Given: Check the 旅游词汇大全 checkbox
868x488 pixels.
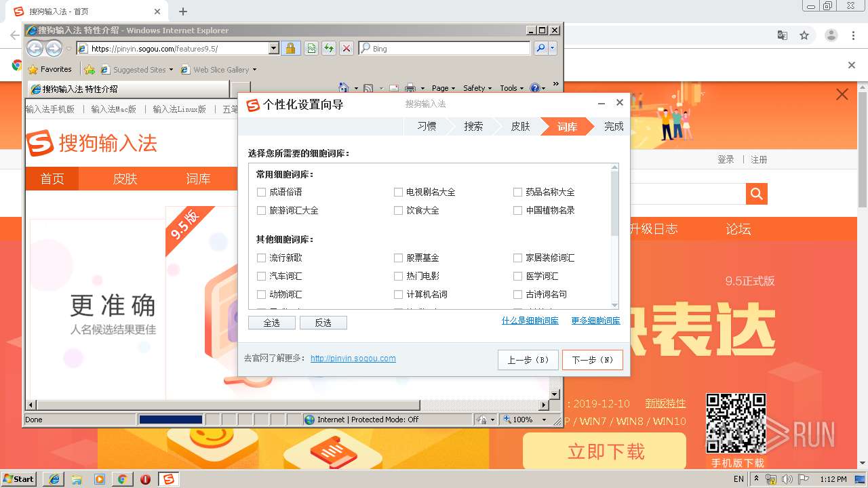Looking at the screenshot, I should (x=262, y=211).
